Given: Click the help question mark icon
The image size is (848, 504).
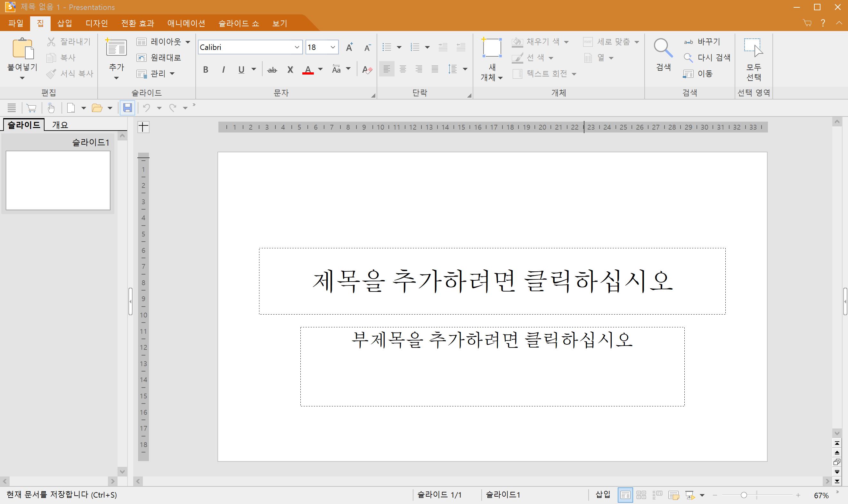Looking at the screenshot, I should point(823,23).
